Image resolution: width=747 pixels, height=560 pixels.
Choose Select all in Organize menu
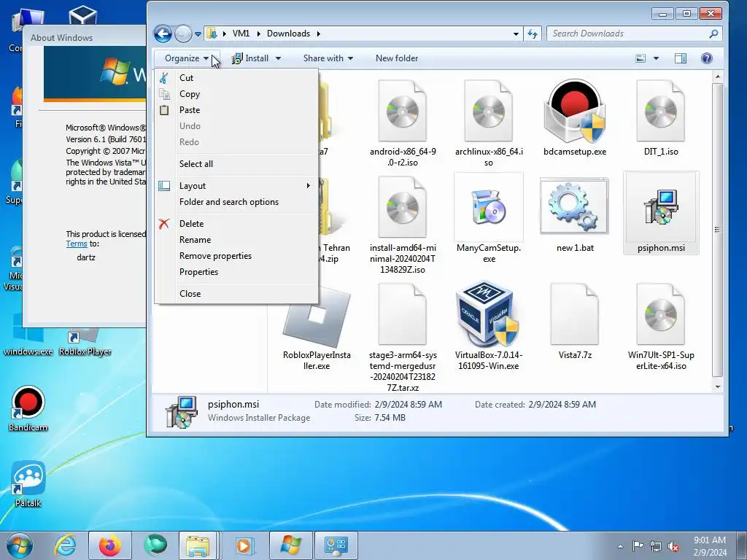(237, 164)
